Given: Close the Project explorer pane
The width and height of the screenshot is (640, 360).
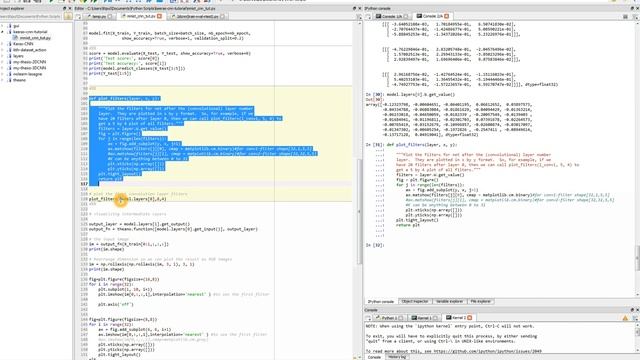Looking at the screenshot, I should click(70, 8).
